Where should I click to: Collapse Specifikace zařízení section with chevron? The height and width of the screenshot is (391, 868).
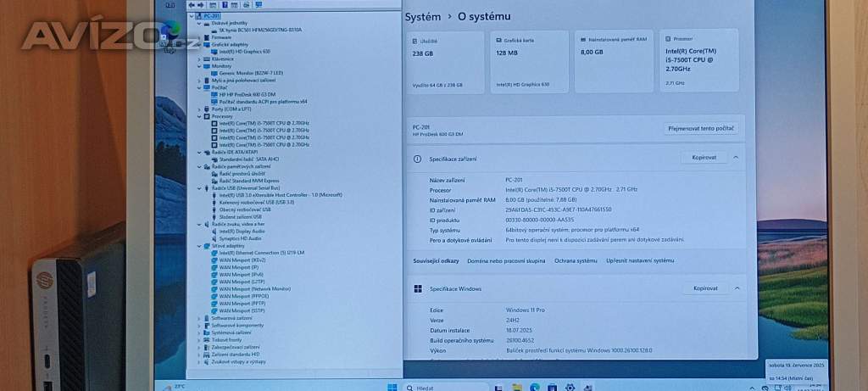[x=736, y=158]
